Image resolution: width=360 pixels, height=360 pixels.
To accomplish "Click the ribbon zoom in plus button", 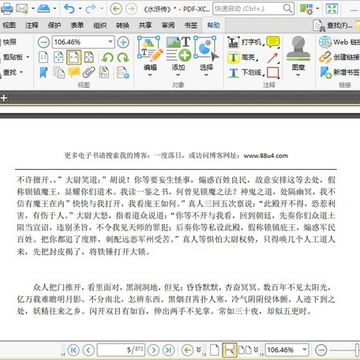I will pyautogui.click(x=123, y=42).
